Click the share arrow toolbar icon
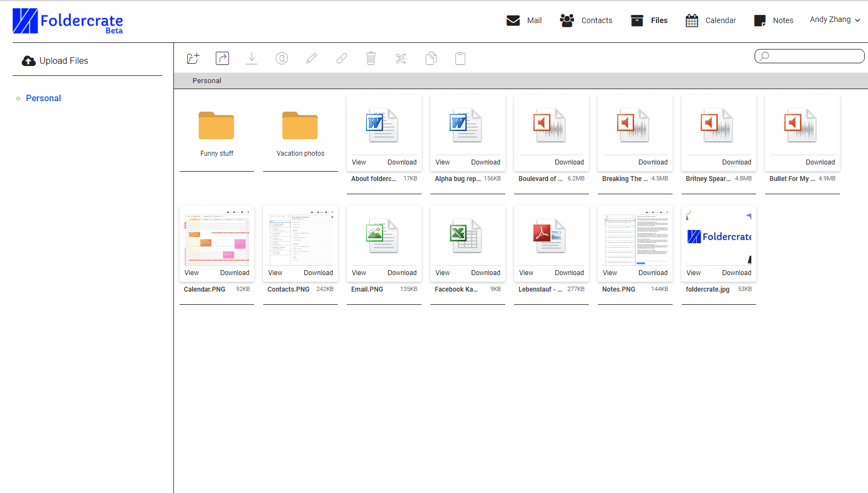 pyautogui.click(x=222, y=58)
